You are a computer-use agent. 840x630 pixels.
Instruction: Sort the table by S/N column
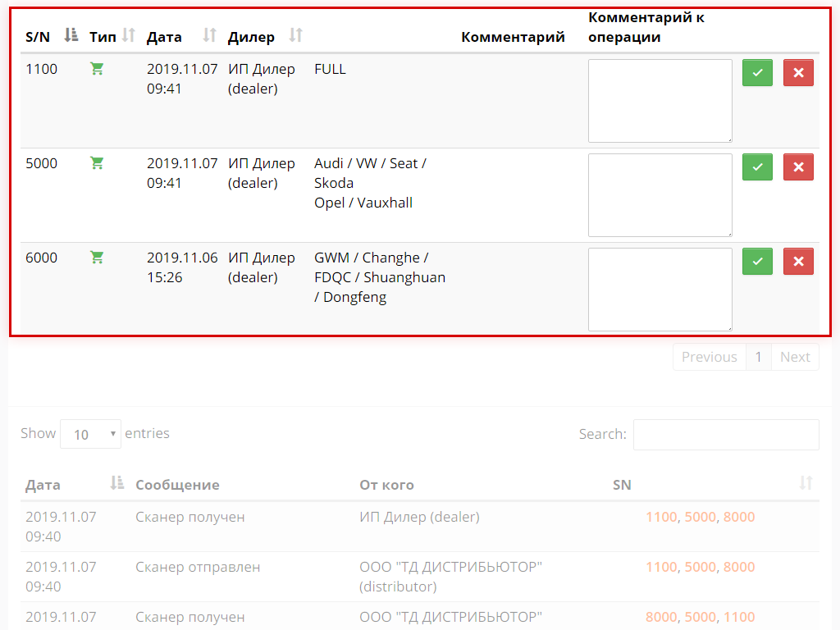tap(71, 35)
